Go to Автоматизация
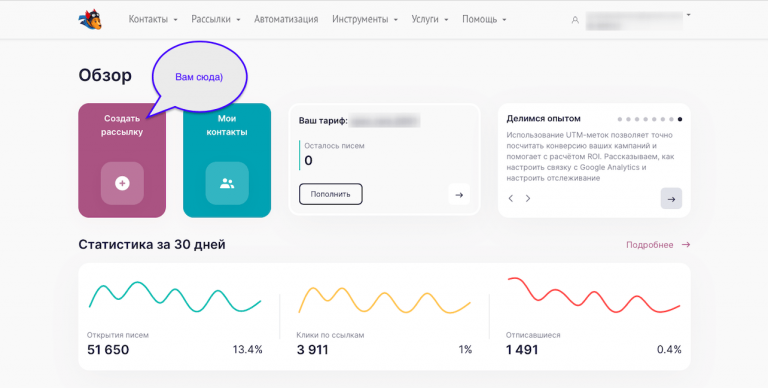The height and width of the screenshot is (388, 768). click(x=286, y=19)
